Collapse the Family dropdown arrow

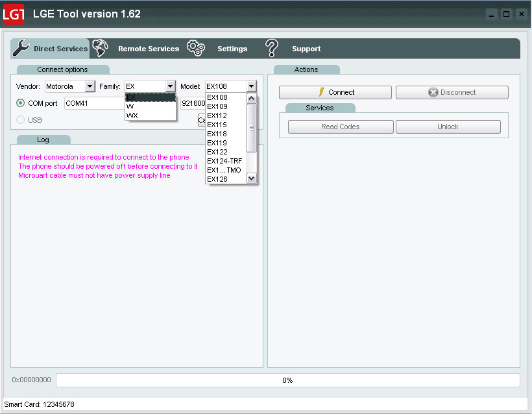tap(171, 86)
